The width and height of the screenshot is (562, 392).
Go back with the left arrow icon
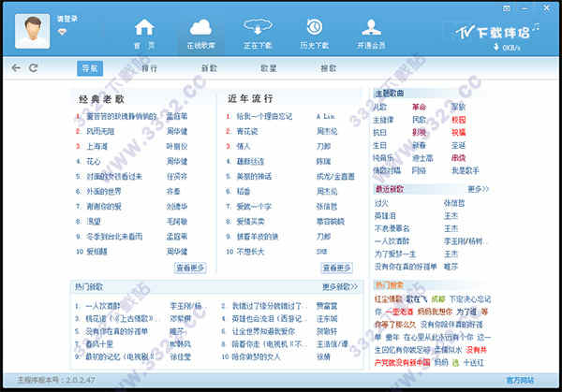pyautogui.click(x=16, y=68)
